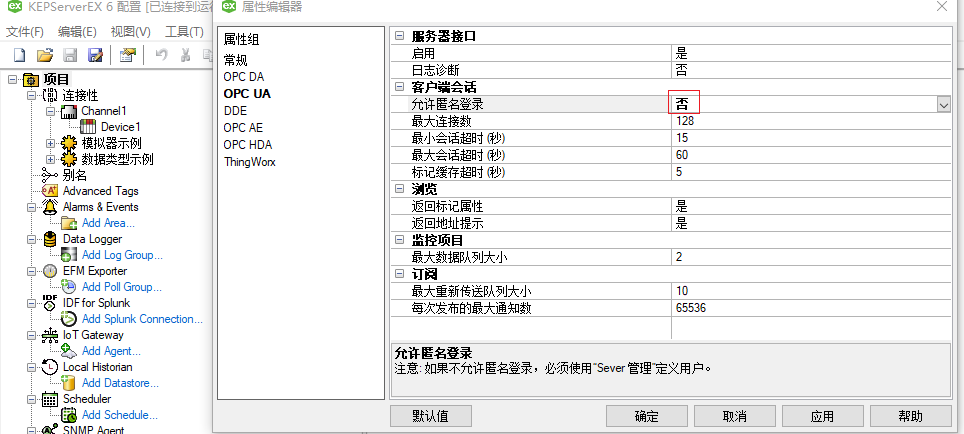
Task: Select the IDF for Splunk icon
Action: (50, 303)
